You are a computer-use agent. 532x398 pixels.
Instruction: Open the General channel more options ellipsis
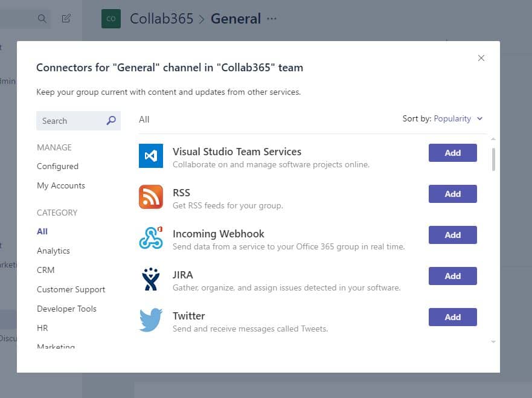[272, 19]
